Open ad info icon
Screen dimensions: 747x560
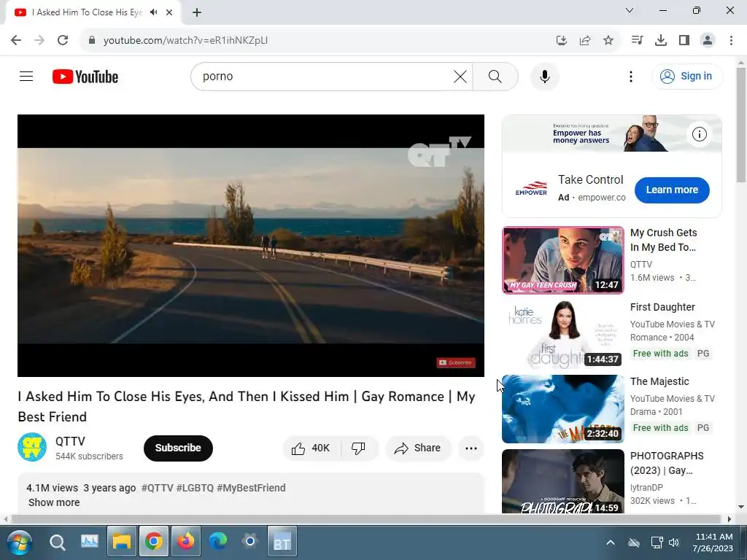point(699,134)
